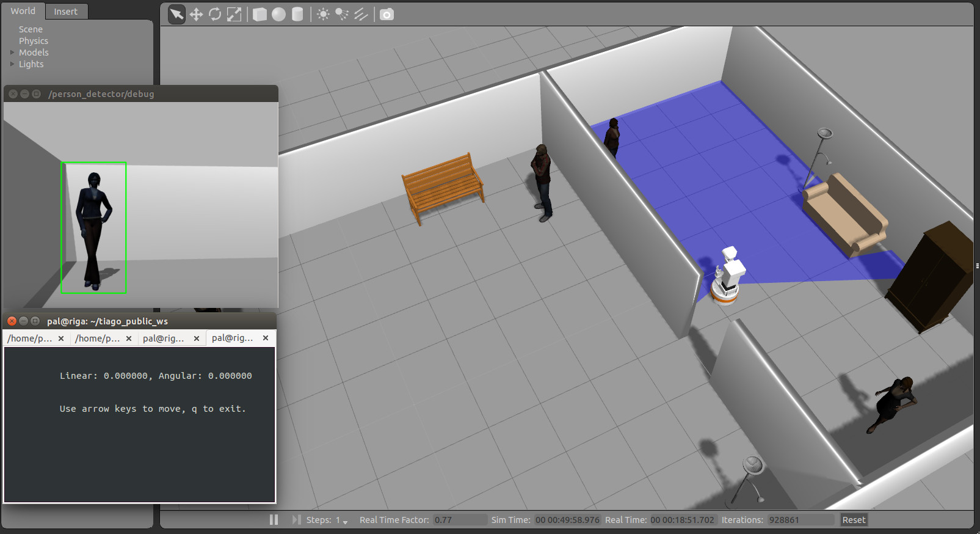
Task: Switch to the Insert tab
Action: [65, 12]
